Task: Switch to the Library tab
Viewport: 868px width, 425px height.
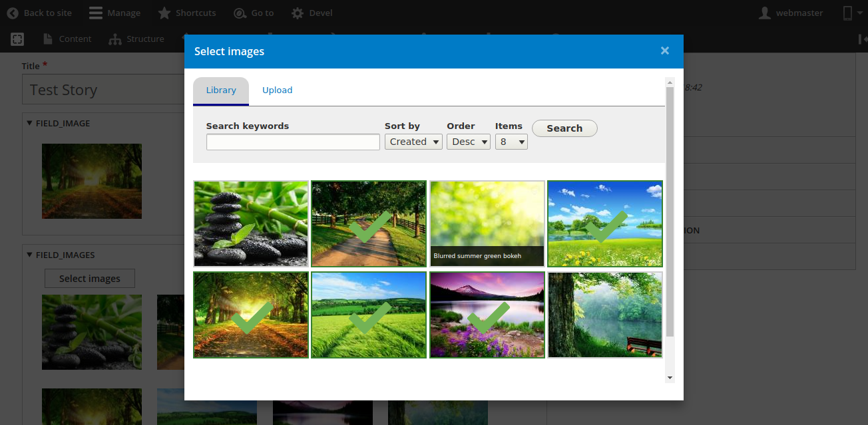Action: coord(221,90)
